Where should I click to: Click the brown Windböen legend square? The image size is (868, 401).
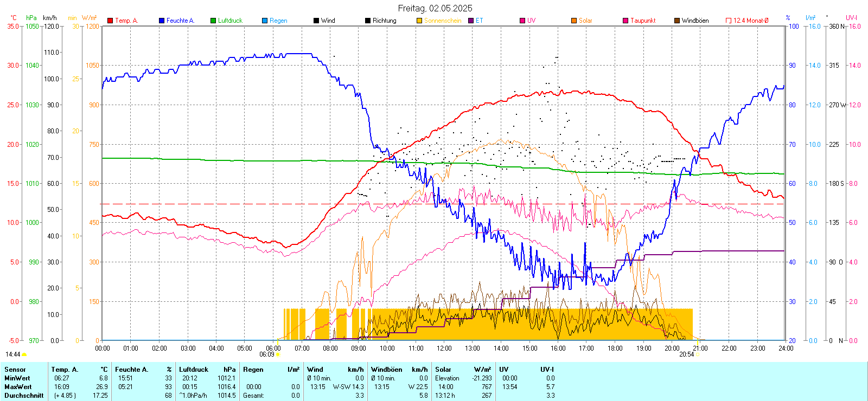point(677,21)
